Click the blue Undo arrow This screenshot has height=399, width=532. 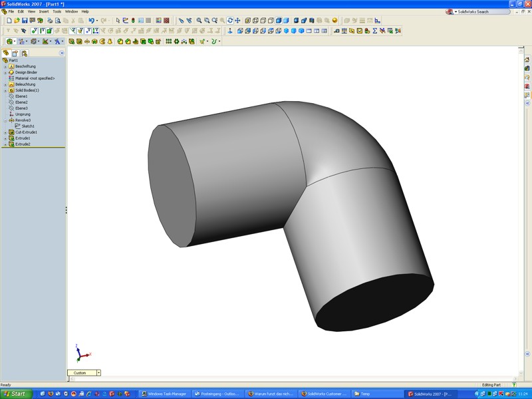[91, 21]
